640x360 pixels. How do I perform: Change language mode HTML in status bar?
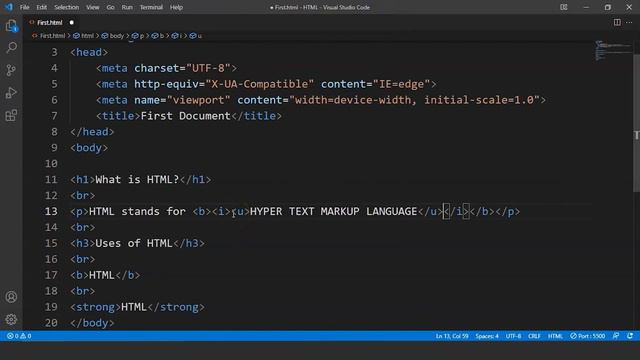[555, 336]
